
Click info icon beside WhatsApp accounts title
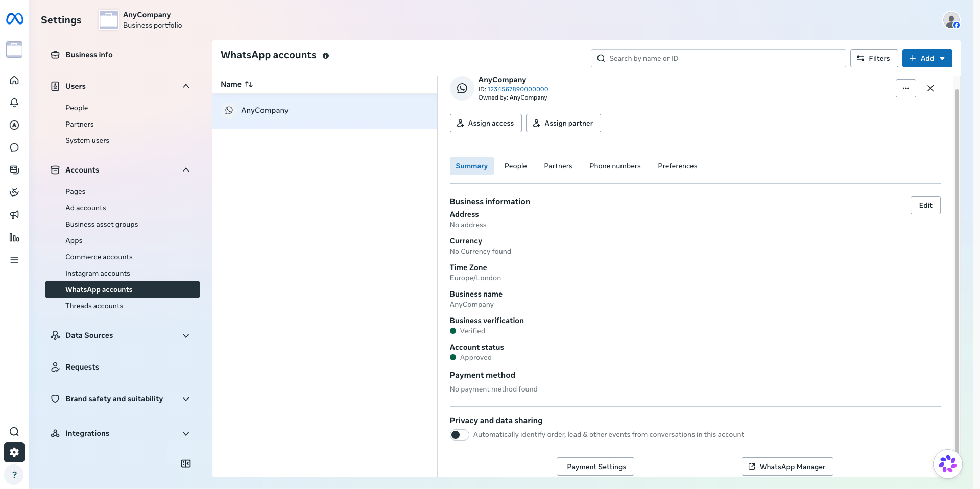326,56
